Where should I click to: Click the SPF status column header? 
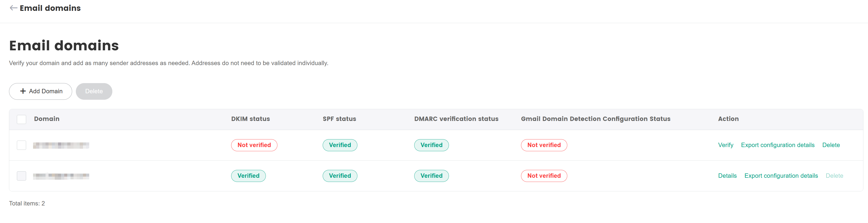point(339,119)
